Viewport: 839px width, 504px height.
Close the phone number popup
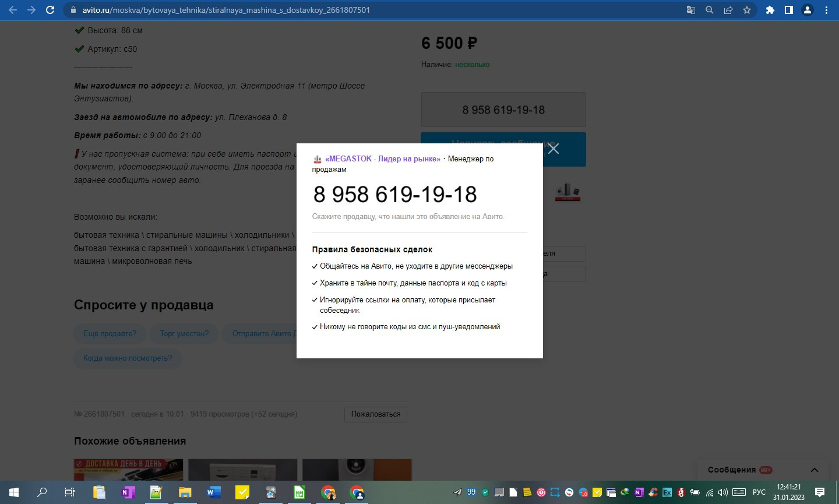(x=554, y=149)
